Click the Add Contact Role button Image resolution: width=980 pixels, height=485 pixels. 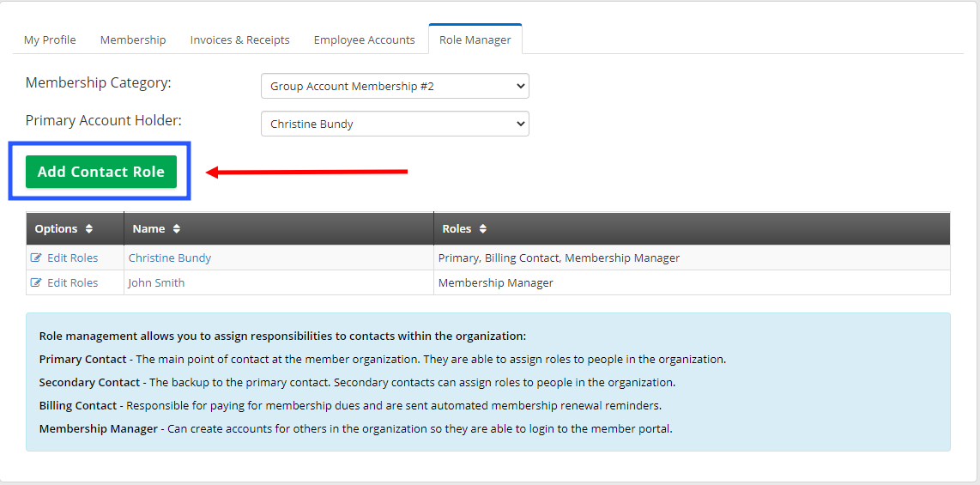click(x=101, y=172)
